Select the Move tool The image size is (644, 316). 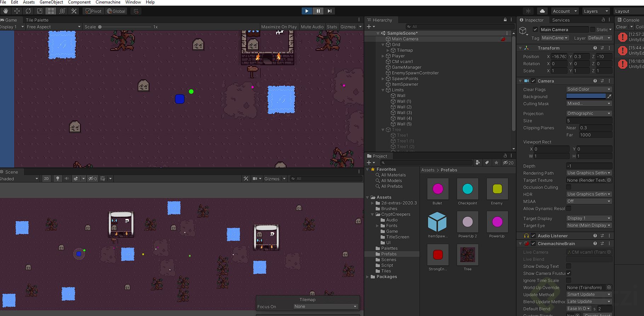pos(17,11)
